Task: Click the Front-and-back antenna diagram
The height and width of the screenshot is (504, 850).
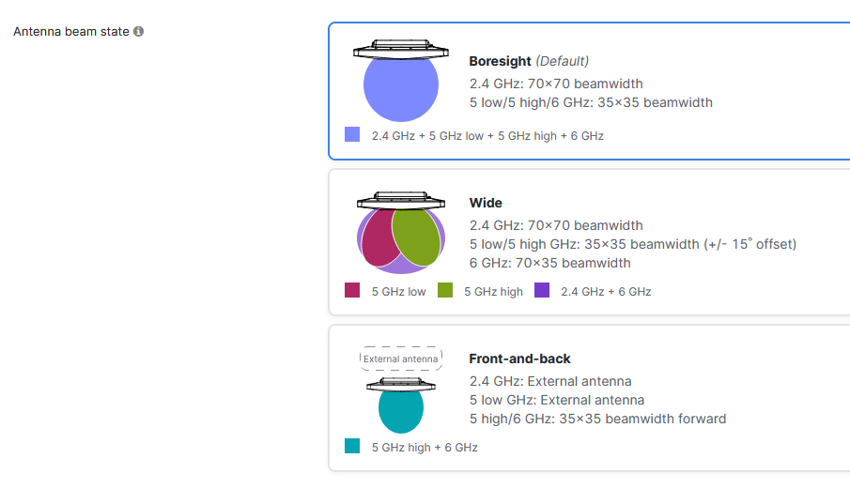Action: pos(401,389)
